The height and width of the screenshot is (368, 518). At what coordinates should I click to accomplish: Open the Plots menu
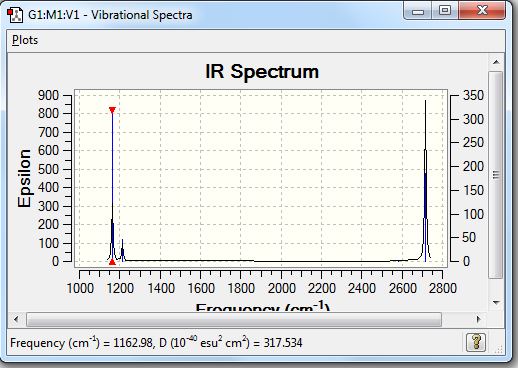[x=25, y=40]
